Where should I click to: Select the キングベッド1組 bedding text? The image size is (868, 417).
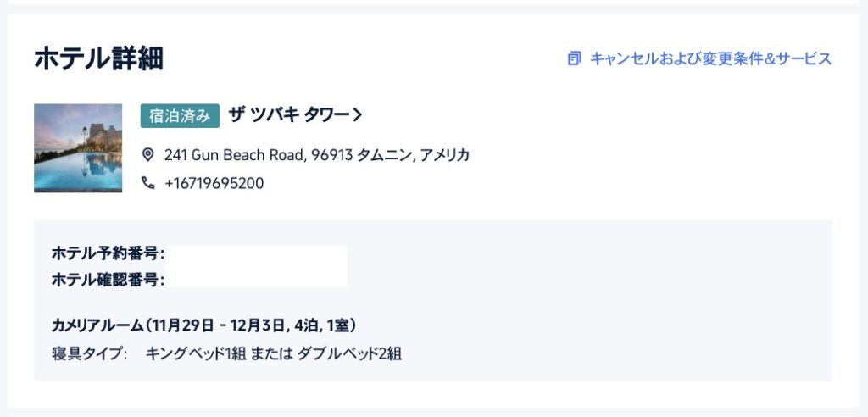click(x=196, y=354)
